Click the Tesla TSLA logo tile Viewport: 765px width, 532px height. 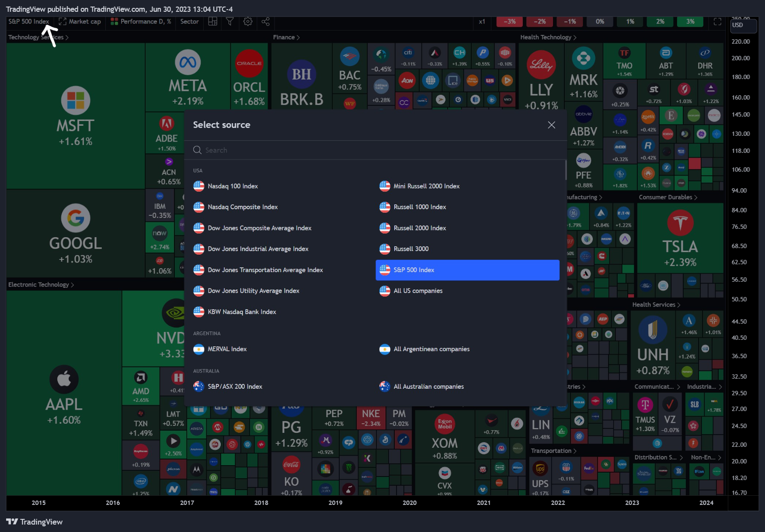point(680,223)
